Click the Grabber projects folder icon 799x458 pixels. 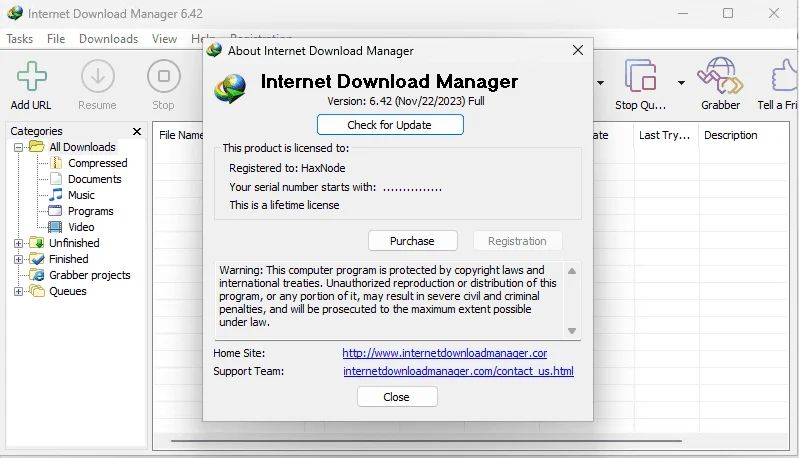[x=37, y=275]
